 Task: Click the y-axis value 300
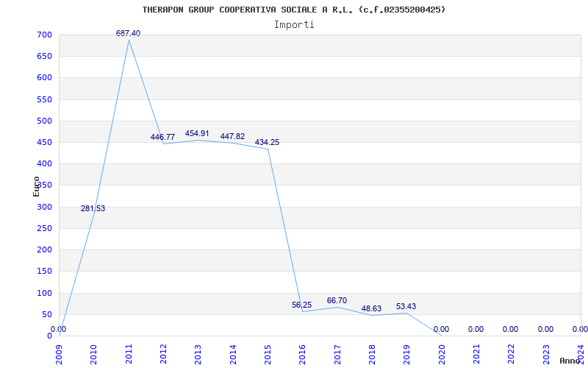[x=45, y=207]
